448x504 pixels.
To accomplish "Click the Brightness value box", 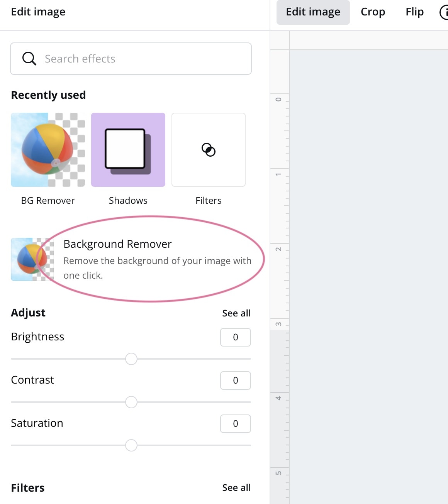I will click(236, 337).
